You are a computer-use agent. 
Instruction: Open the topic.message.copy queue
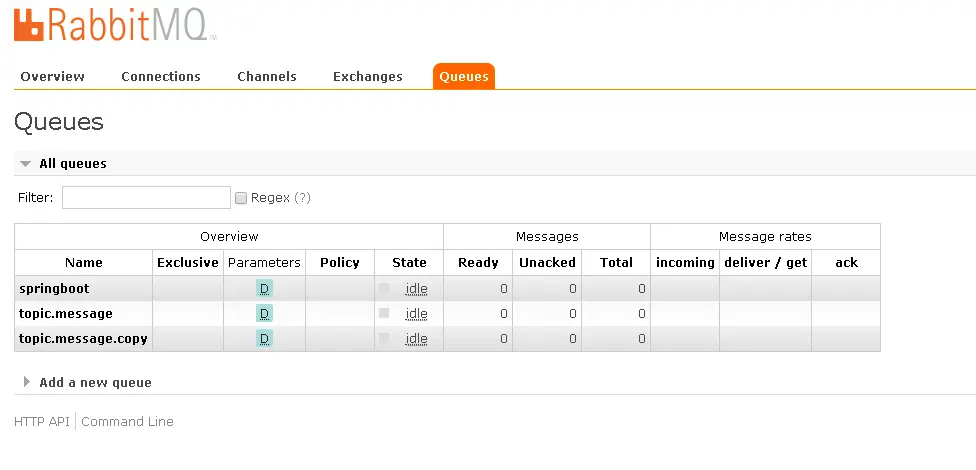pyautogui.click(x=83, y=339)
